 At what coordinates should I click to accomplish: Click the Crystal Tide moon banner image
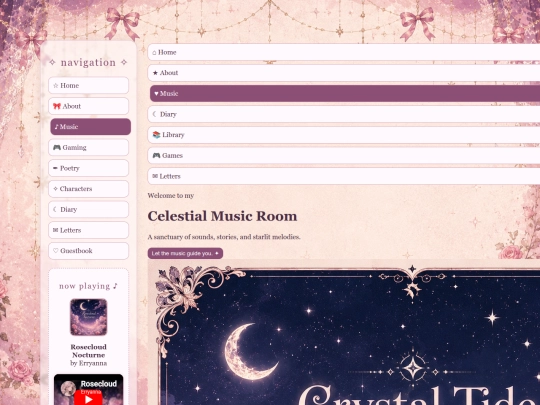pos(344,332)
